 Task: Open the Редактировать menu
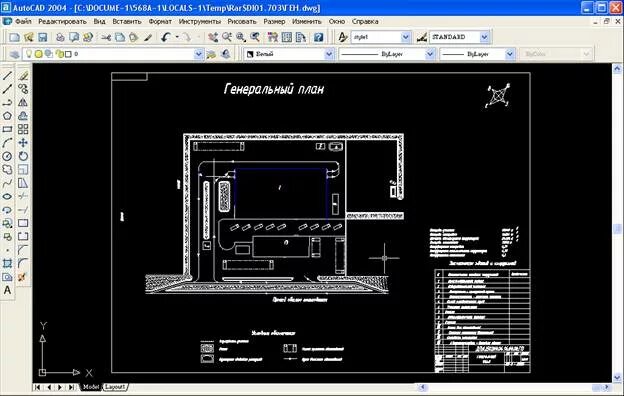(62, 21)
